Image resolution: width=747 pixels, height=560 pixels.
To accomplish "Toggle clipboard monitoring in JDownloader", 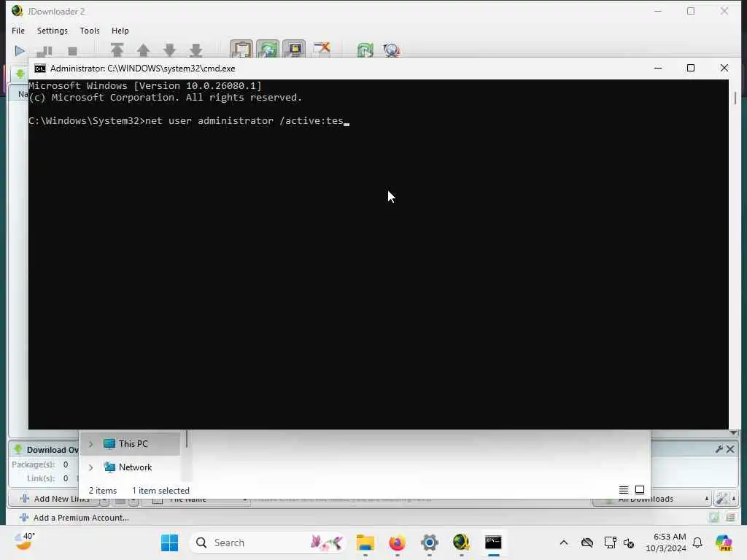I will point(241,49).
